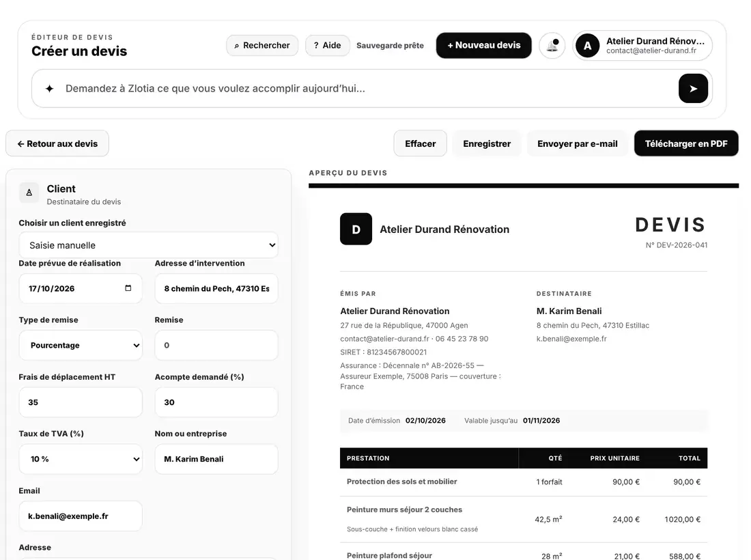
Task: Click the Nom ou entreprise field
Action: coord(216,459)
